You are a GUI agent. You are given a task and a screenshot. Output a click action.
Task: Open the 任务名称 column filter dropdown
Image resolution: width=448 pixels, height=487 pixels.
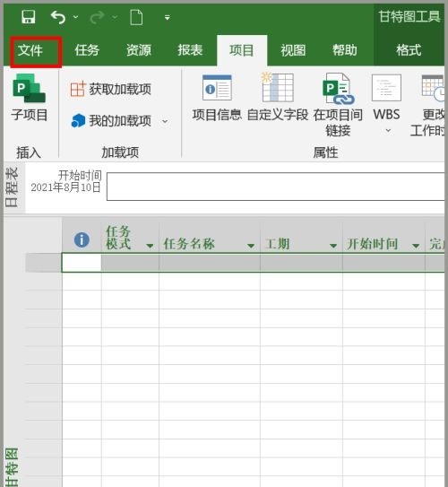tap(251, 246)
